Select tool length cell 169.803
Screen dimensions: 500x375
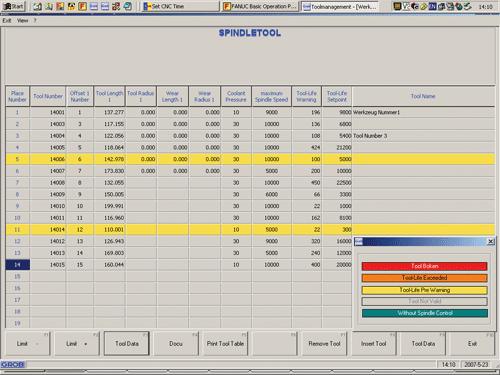(109, 253)
